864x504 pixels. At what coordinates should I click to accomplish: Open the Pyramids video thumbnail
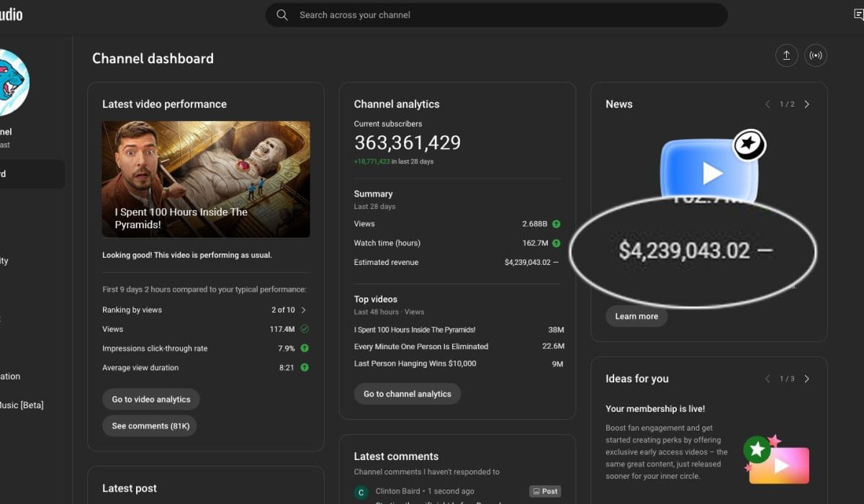click(206, 179)
